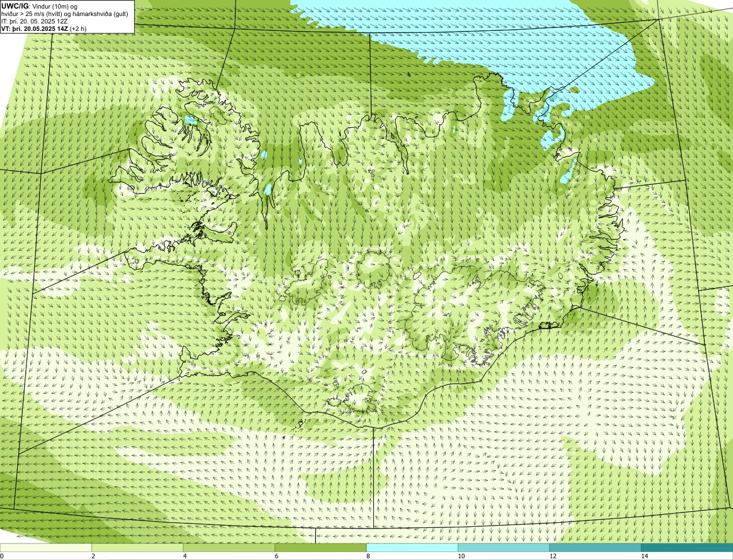
Task: Click the colorbar tick label '2'
Action: tap(93, 556)
